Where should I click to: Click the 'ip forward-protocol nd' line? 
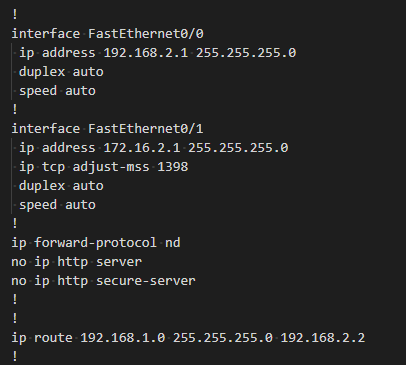96,243
